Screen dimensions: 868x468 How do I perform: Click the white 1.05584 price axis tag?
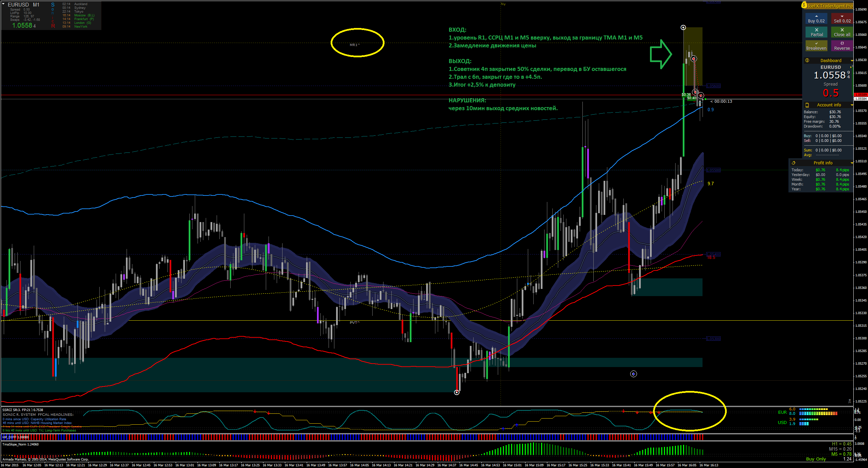(861, 99)
